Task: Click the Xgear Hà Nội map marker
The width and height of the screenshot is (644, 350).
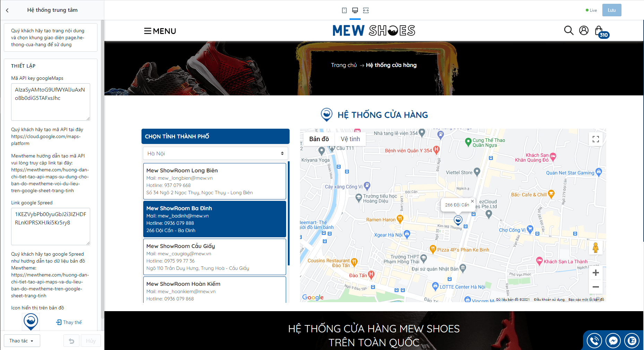Action: point(407,234)
